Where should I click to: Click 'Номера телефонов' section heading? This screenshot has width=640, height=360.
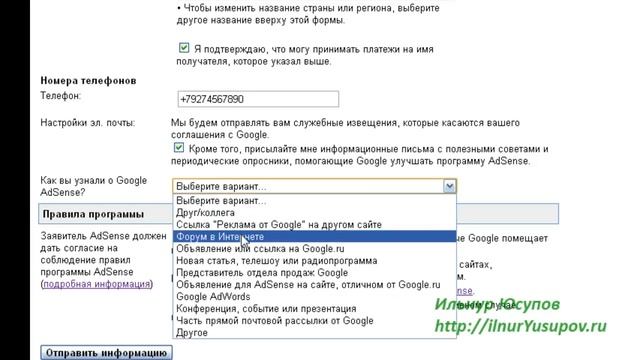click(88, 80)
